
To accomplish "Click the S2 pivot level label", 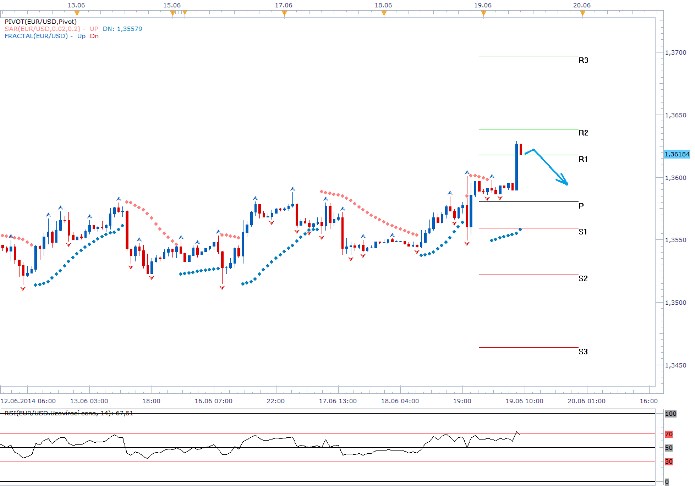I will coord(582,278).
